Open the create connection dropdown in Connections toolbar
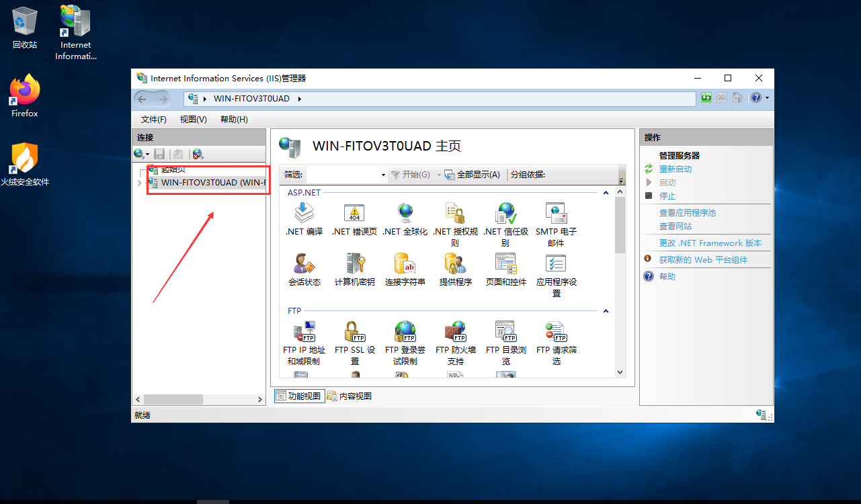The height and width of the screenshot is (504, 861). (x=147, y=155)
